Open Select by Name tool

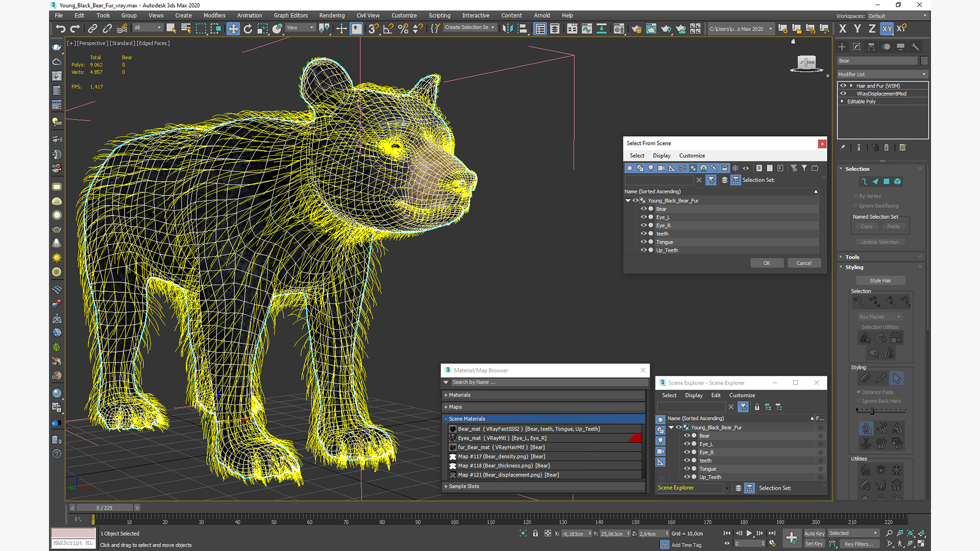point(186,29)
